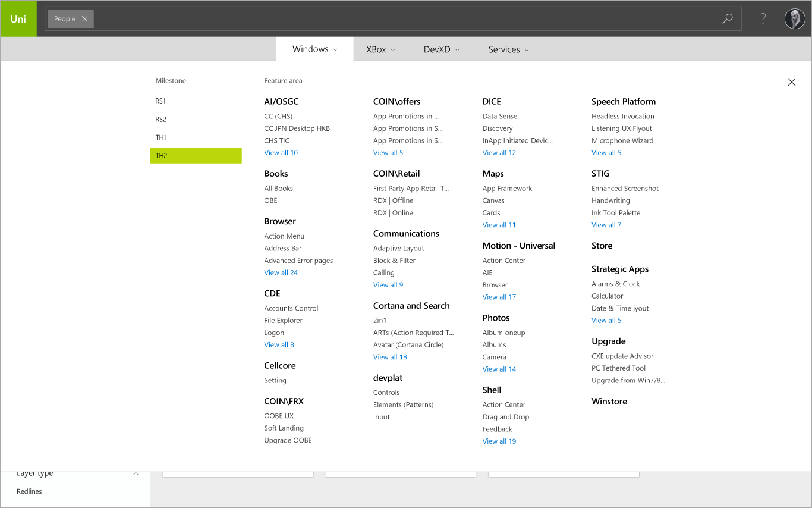Select AIE under Motion - Universal

(487, 273)
